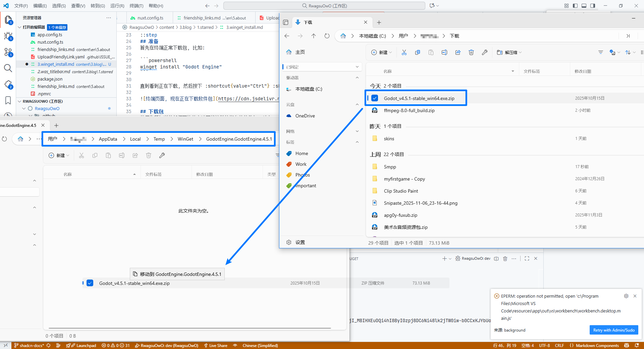Switch to the nuxt.config.ts editor tab
The width and height of the screenshot is (644, 349).
[x=150, y=18]
